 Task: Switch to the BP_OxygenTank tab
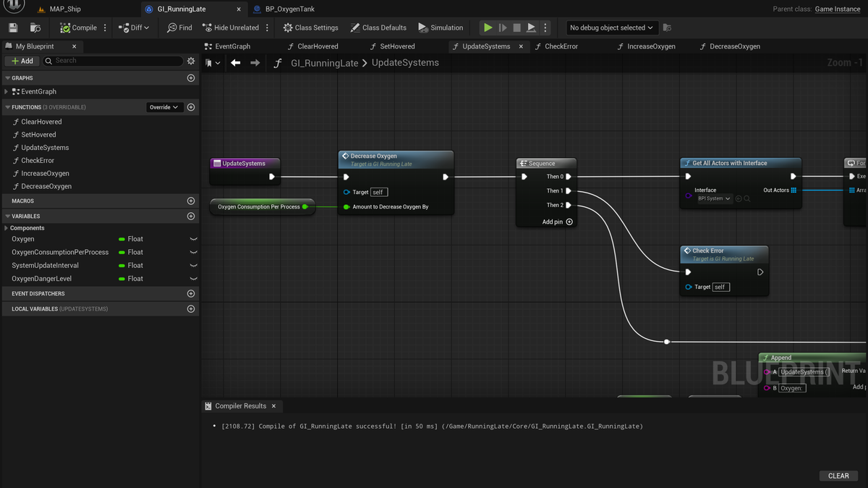pos(290,9)
